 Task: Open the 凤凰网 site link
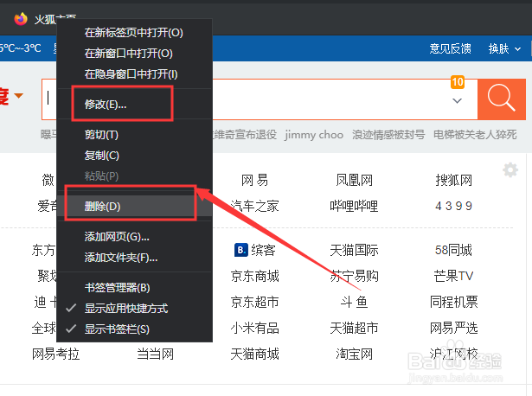(354, 180)
